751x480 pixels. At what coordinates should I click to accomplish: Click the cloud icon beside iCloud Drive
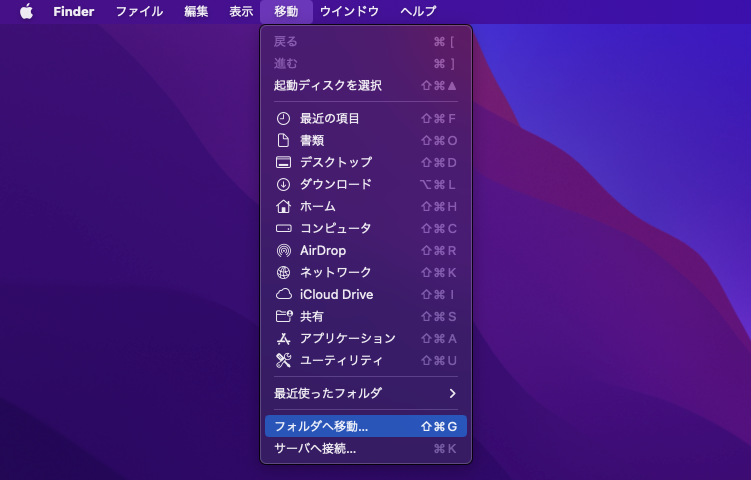[x=283, y=294]
